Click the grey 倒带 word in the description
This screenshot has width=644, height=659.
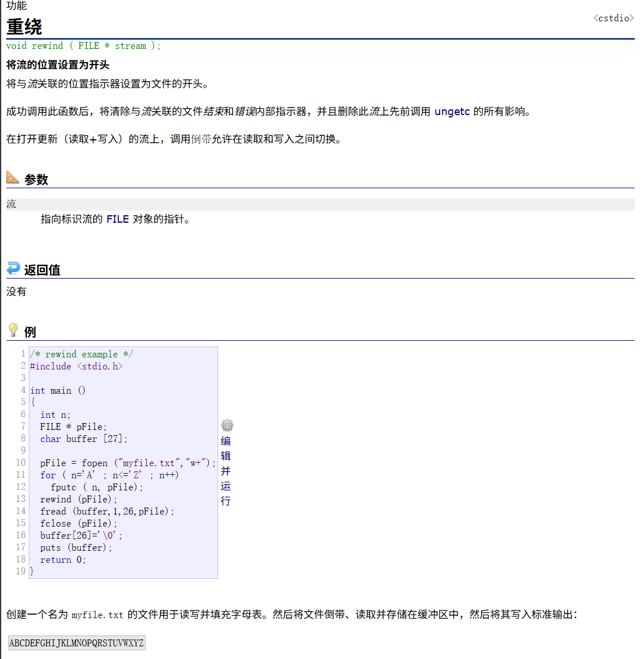(x=201, y=139)
